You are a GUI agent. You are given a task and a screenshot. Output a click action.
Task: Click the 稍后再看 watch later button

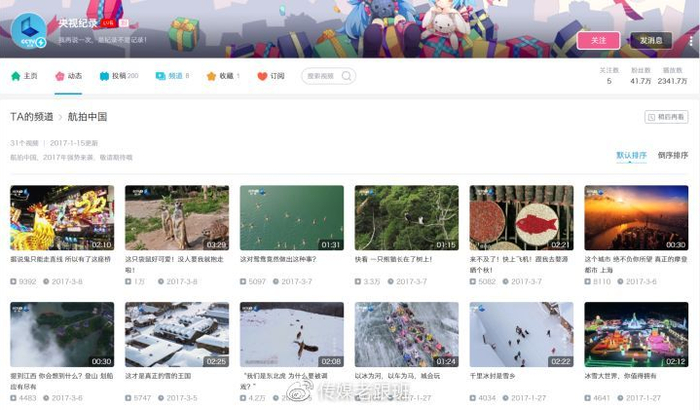click(666, 117)
